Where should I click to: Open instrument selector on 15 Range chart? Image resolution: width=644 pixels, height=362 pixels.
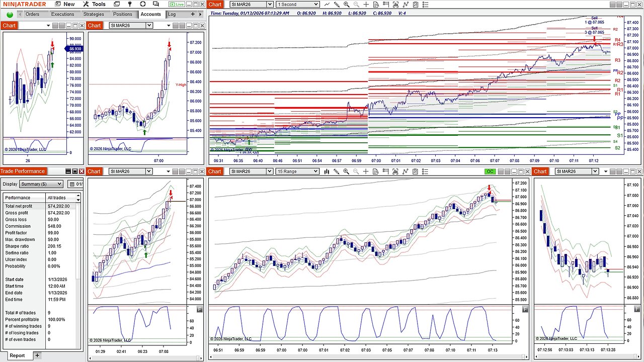(251, 171)
